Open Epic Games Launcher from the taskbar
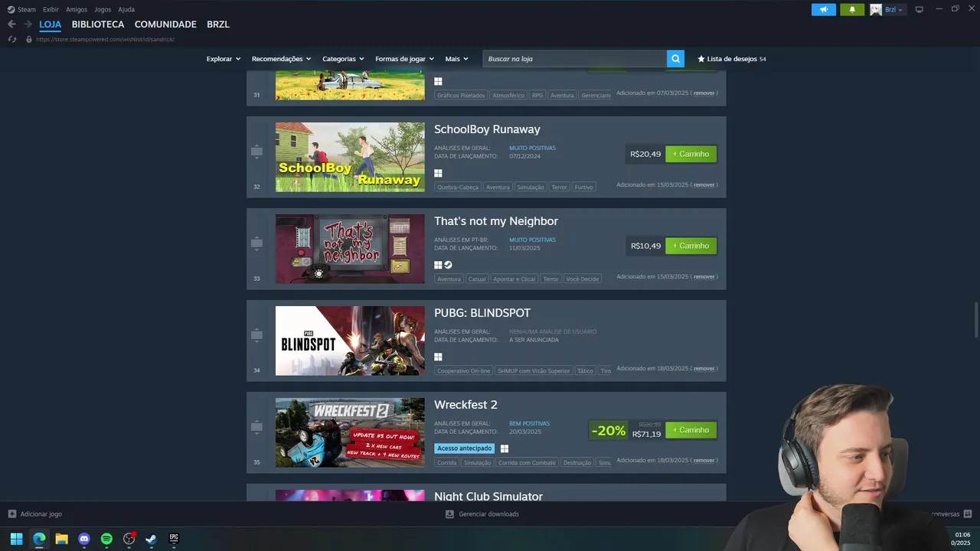The image size is (980, 551). [x=174, y=539]
